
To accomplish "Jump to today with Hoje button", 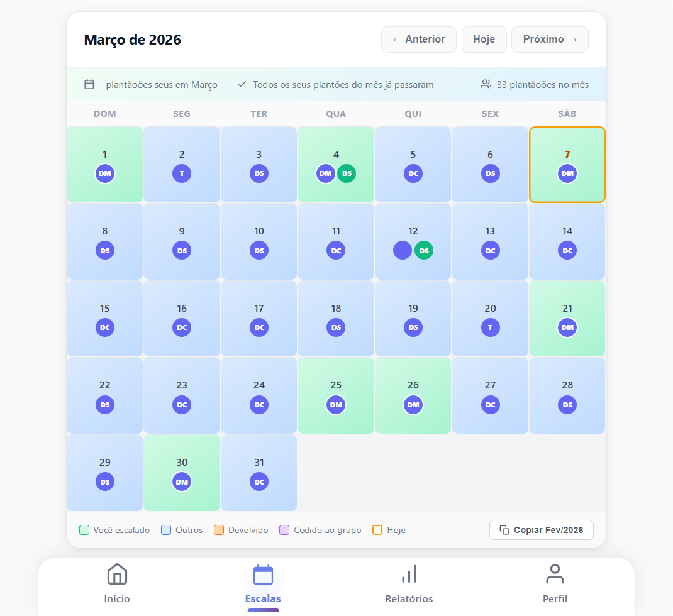I will (484, 40).
